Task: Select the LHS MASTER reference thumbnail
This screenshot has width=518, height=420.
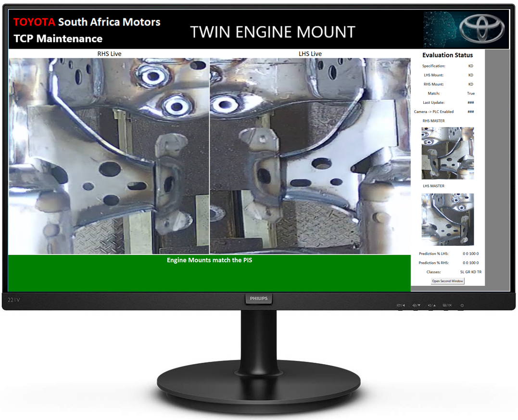Action: coord(448,219)
